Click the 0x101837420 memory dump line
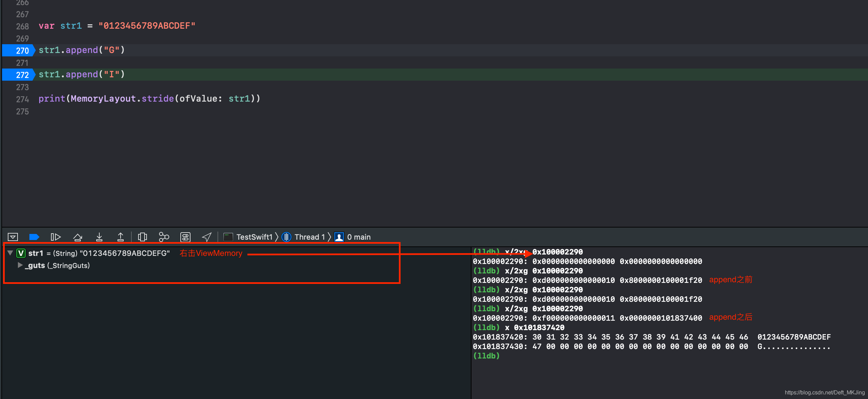The height and width of the screenshot is (399, 868). tap(651, 337)
